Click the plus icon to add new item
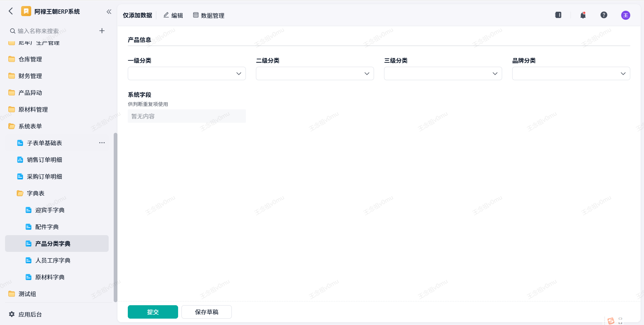 102,31
